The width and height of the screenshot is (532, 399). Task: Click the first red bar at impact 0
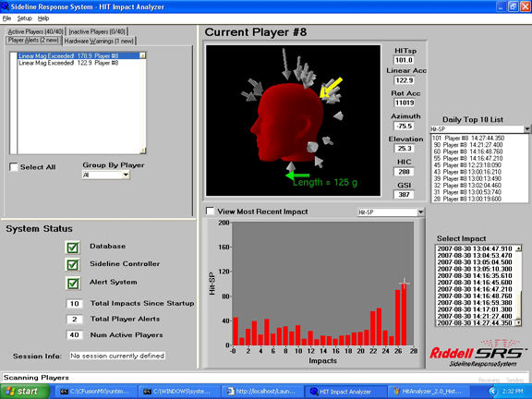(x=236, y=332)
